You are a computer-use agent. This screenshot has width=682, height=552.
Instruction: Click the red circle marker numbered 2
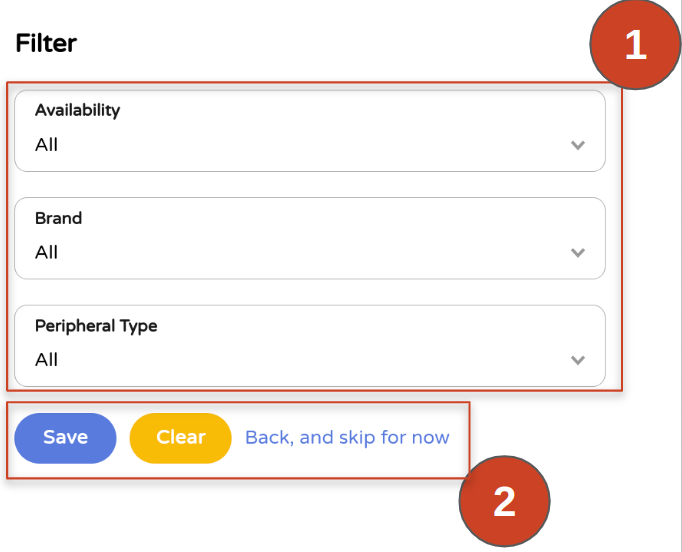coord(504,501)
